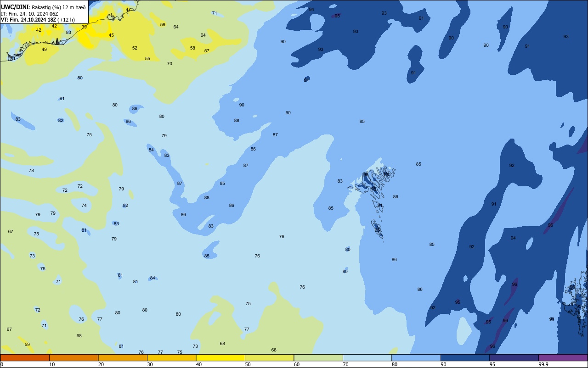Pick the 70–80 pale blue legend swatch
The width and height of the screenshot is (588, 368).
click(x=367, y=357)
